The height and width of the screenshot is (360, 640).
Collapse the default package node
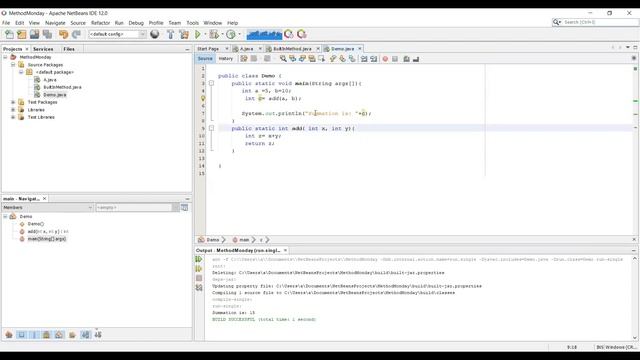[21, 72]
